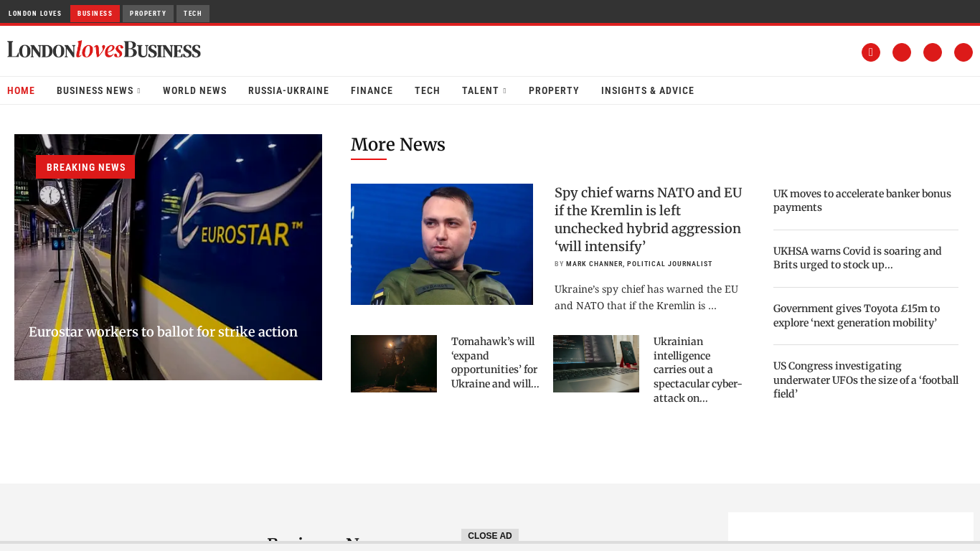Click the London Loves Business logo
This screenshot has width=980, height=551.
[104, 50]
